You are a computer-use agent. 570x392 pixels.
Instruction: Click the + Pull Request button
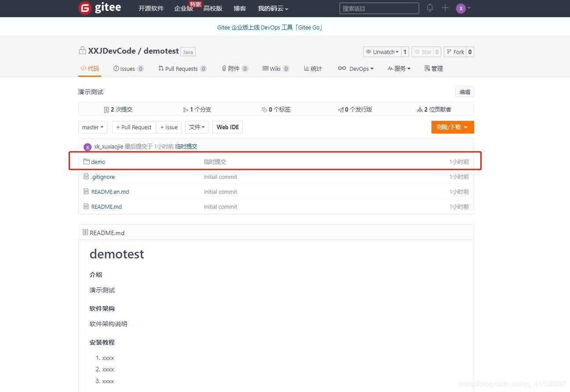pos(134,127)
